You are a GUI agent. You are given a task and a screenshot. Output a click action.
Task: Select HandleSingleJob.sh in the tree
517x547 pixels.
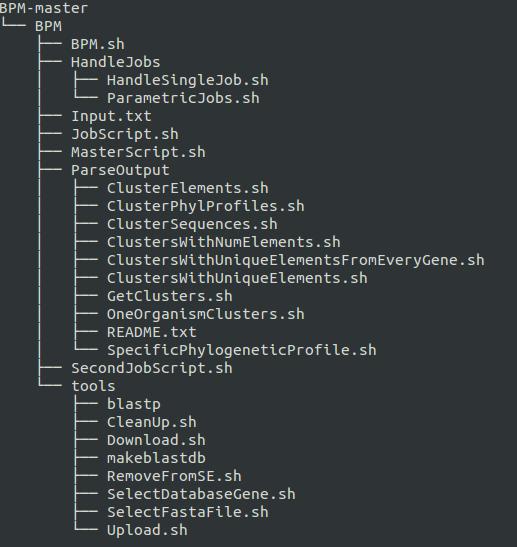coord(188,80)
